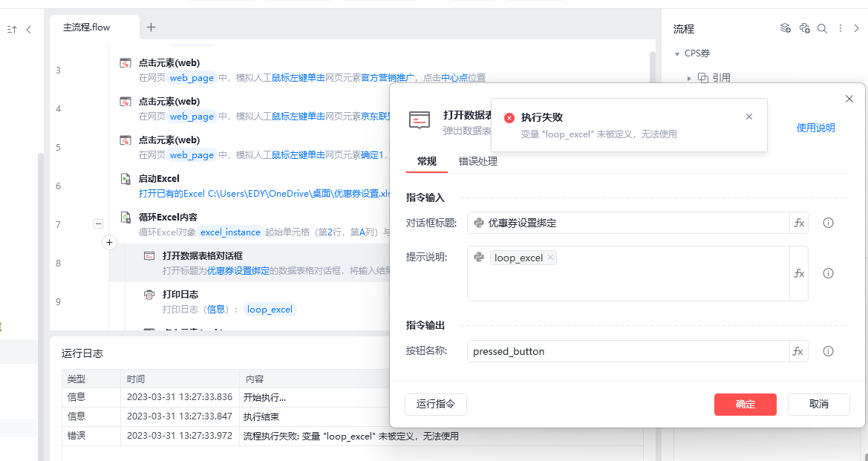Click the 对话框标题 input field
This screenshot has height=461, width=868.
(x=628, y=223)
